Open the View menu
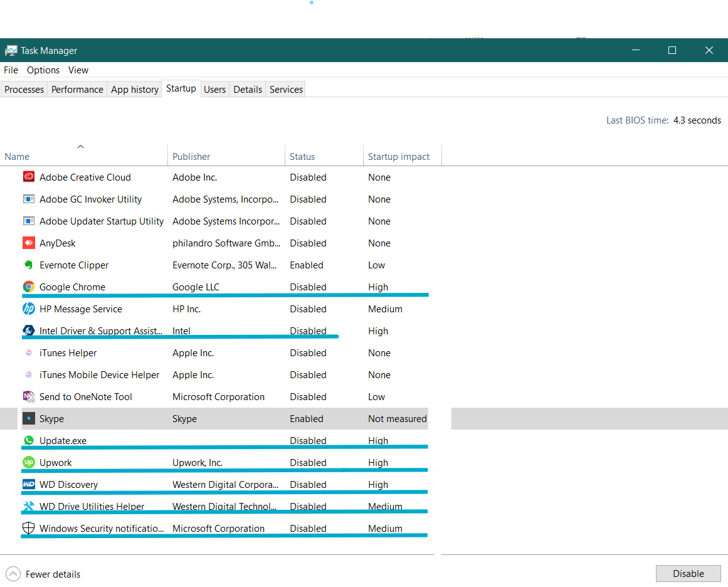728x587 pixels. (78, 70)
